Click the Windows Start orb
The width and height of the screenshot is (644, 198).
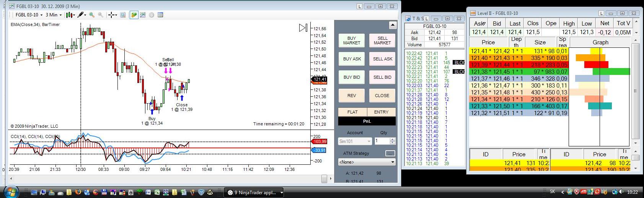click(11, 192)
